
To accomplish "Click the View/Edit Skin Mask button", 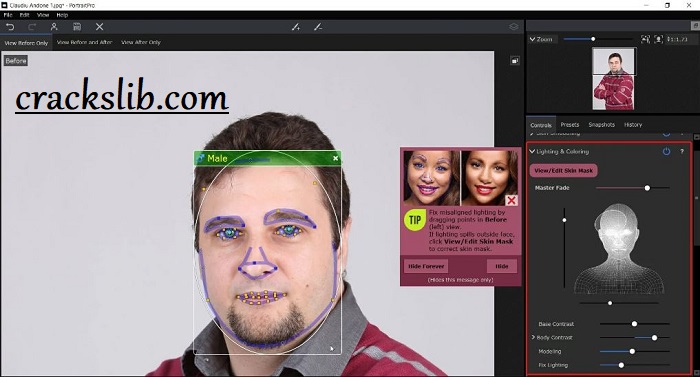I will coord(563,171).
